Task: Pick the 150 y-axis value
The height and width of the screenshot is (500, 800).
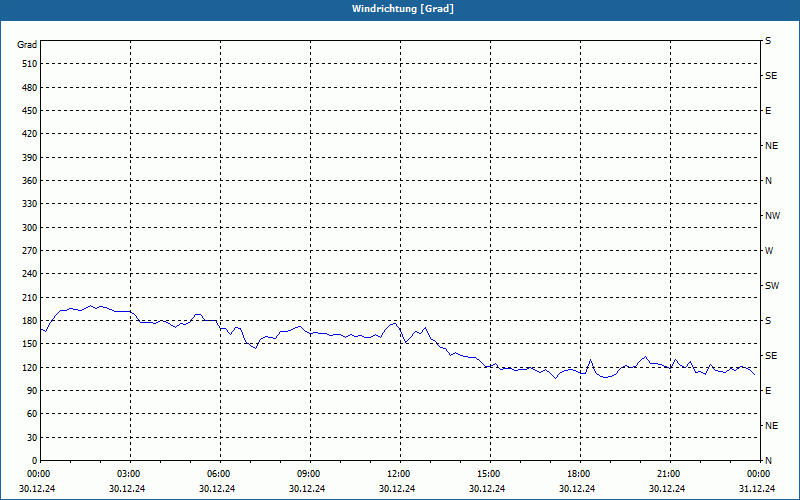Action: [30, 344]
